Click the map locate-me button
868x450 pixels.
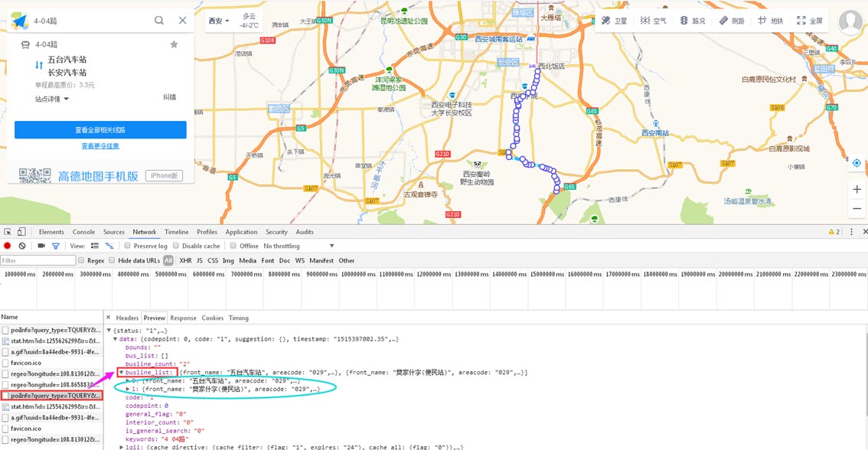pyautogui.click(x=857, y=163)
